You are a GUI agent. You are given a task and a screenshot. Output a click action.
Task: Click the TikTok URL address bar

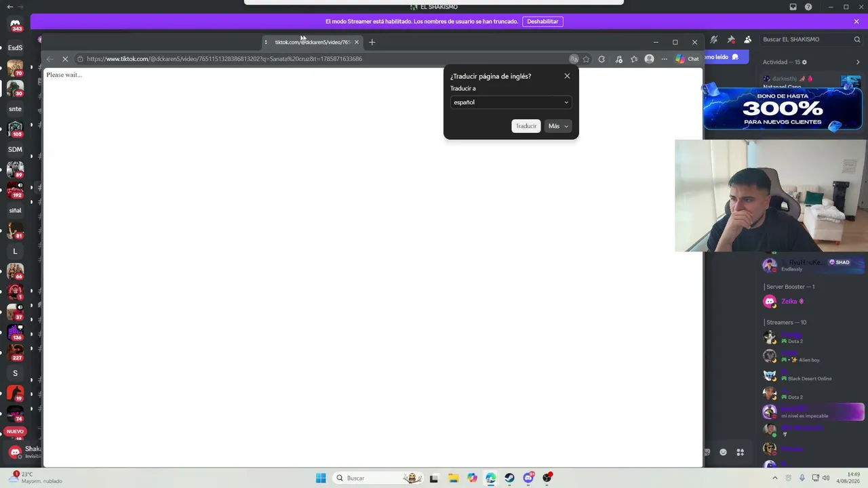pos(325,59)
